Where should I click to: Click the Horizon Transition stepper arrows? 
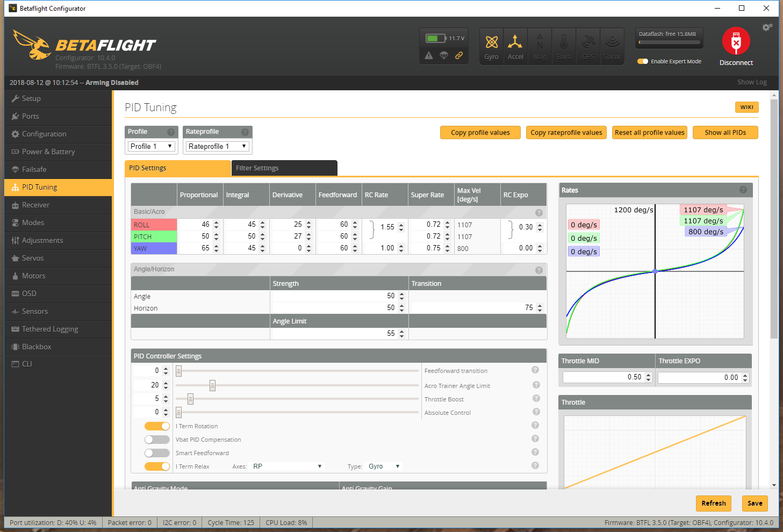coord(540,308)
